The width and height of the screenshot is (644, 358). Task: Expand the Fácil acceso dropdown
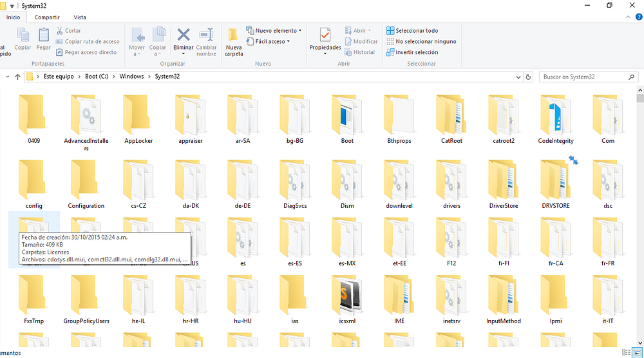[x=268, y=41]
